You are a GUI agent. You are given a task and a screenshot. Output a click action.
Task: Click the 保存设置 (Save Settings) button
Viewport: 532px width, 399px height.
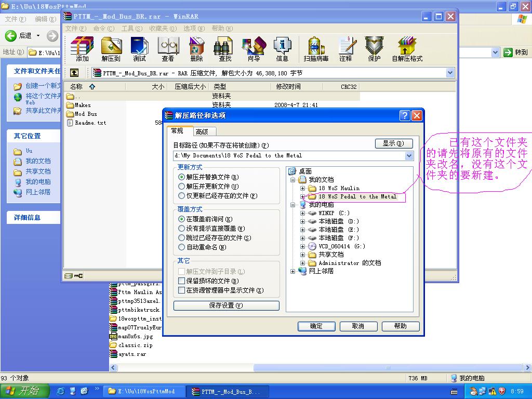coord(227,305)
